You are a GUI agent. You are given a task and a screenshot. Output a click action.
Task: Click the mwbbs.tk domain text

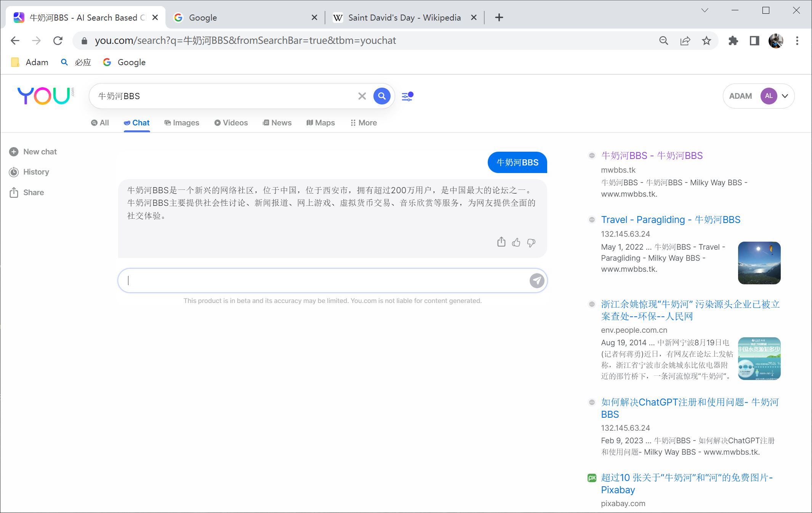618,170
